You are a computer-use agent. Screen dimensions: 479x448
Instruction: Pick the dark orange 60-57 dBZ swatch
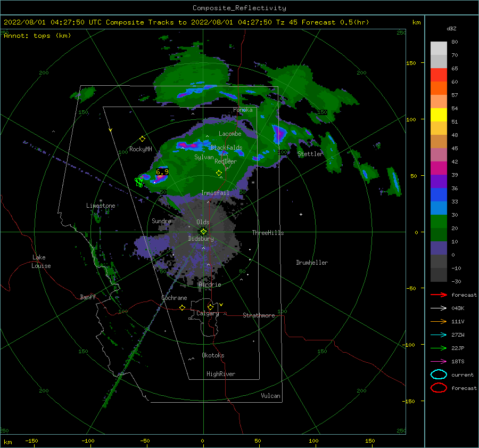click(x=439, y=88)
